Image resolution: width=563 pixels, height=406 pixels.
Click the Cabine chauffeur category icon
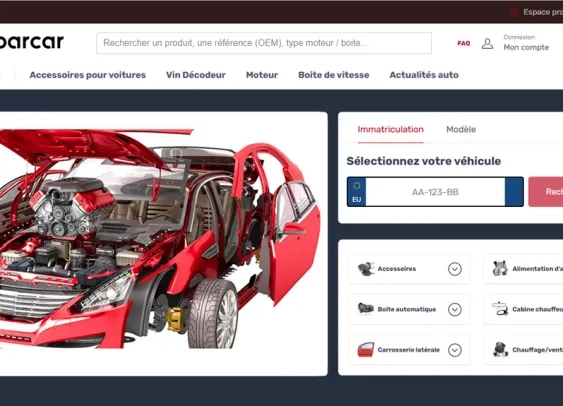pyautogui.click(x=500, y=309)
